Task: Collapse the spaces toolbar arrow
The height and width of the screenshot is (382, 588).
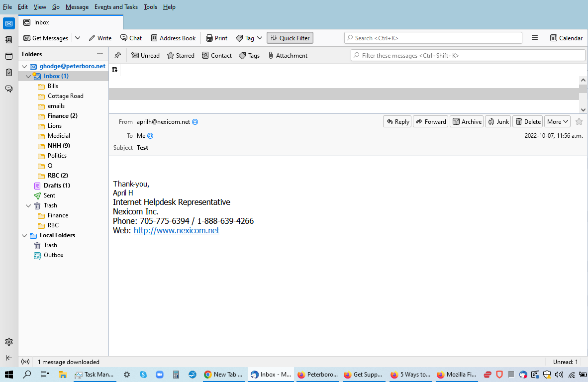Action: click(9, 358)
